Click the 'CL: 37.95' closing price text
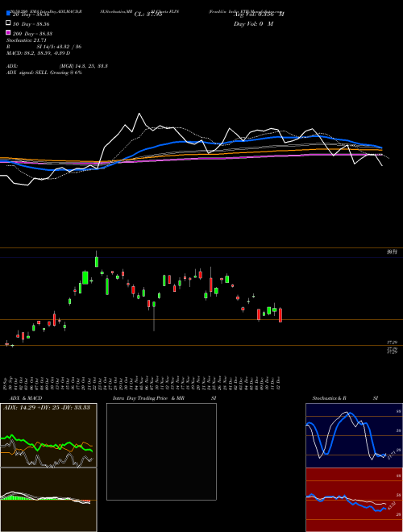The width and height of the screenshot is (403, 532). point(148,15)
